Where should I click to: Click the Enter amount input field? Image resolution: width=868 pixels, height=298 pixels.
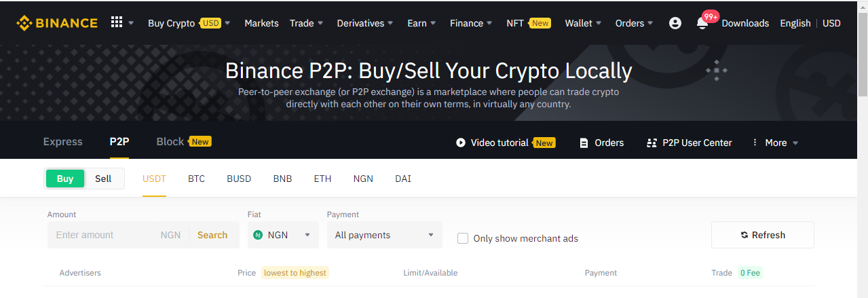[x=102, y=235]
